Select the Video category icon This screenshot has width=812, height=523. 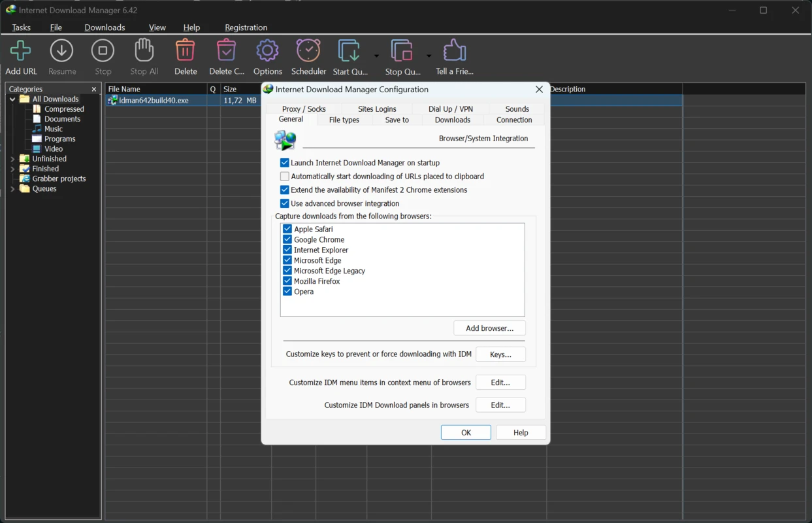37,148
